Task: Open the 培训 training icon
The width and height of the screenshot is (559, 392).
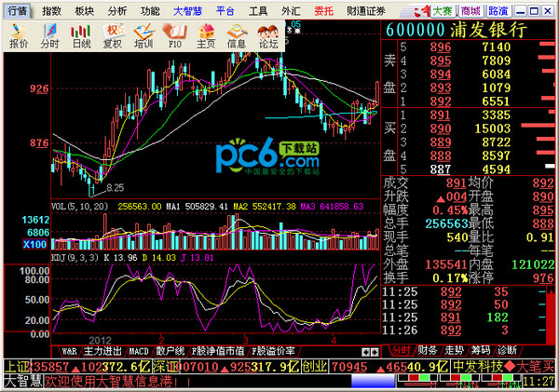Action: 143,34
